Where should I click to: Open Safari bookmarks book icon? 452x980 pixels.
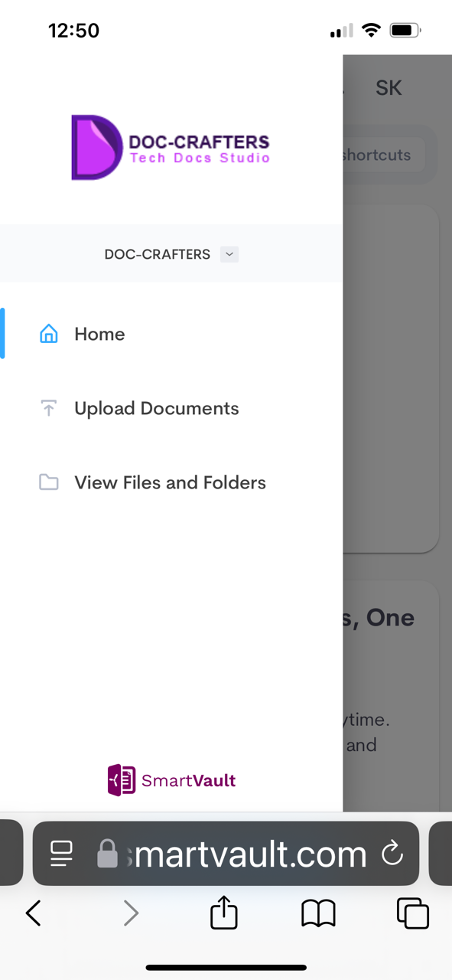pos(318,913)
